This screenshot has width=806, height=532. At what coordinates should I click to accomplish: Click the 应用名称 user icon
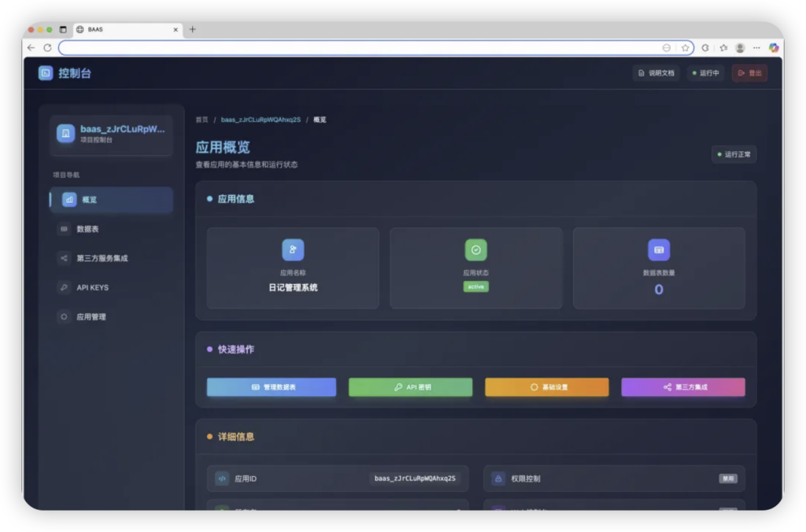[293, 249]
